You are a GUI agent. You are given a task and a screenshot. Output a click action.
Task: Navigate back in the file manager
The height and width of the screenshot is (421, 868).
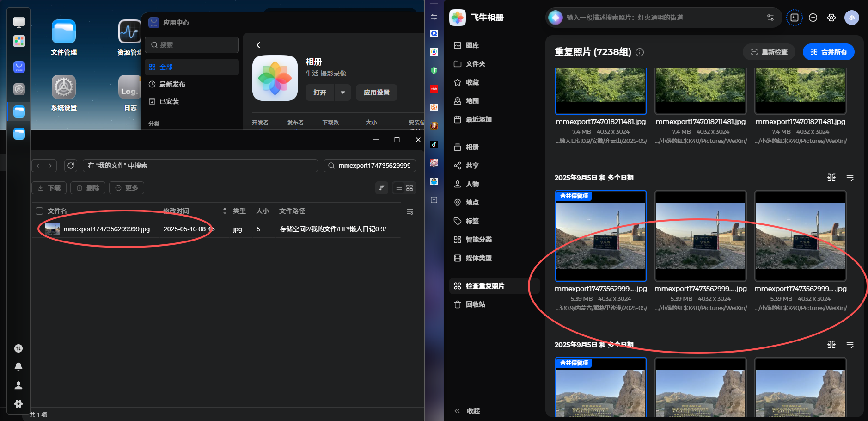(x=38, y=166)
